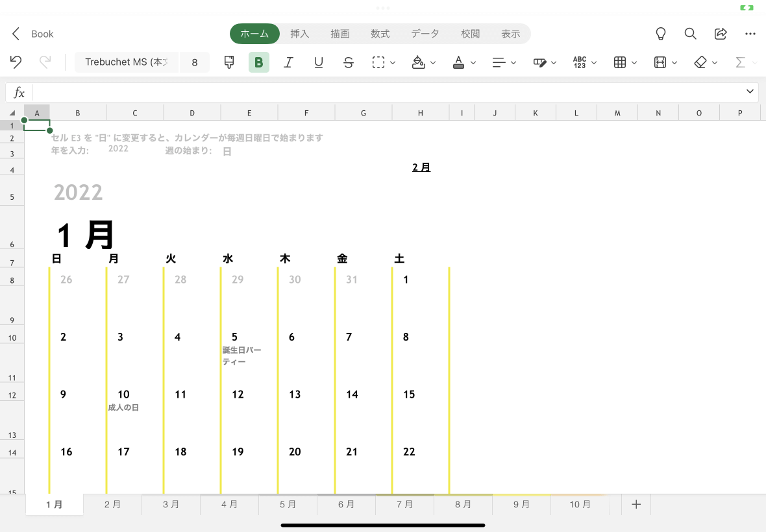Click the 成人の日 holiday cell
The image size is (766, 532).
[123, 407]
